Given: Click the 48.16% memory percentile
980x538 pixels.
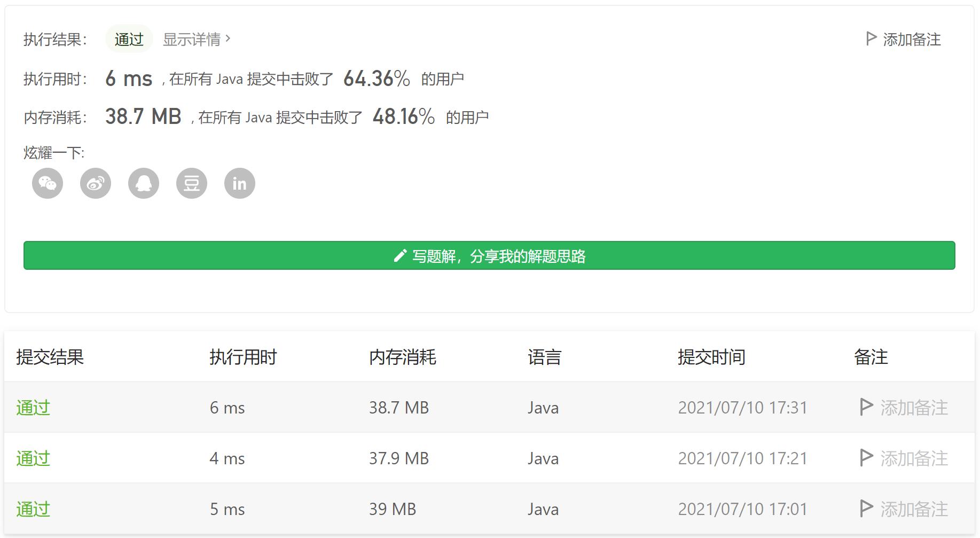Looking at the screenshot, I should coord(404,116).
